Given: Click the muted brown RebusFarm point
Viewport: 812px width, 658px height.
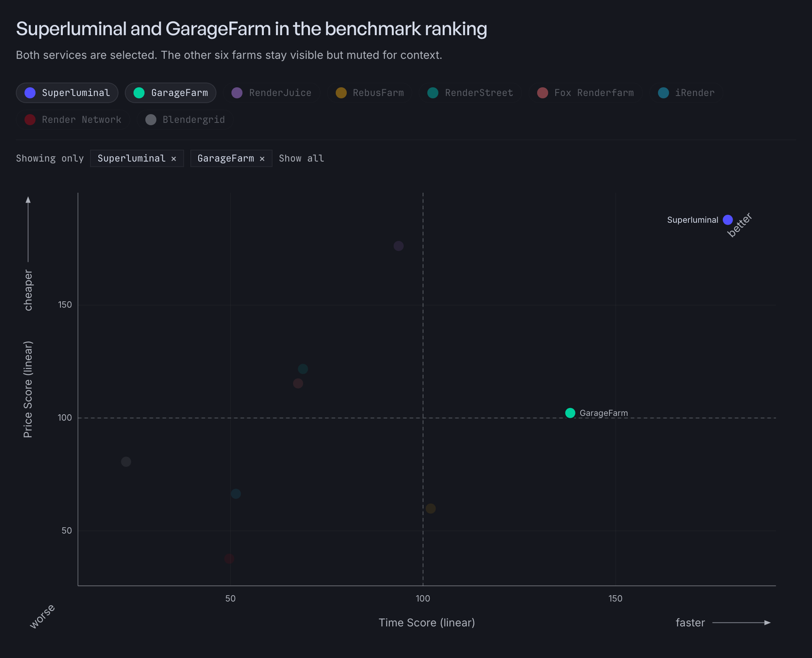Looking at the screenshot, I should [x=431, y=509].
